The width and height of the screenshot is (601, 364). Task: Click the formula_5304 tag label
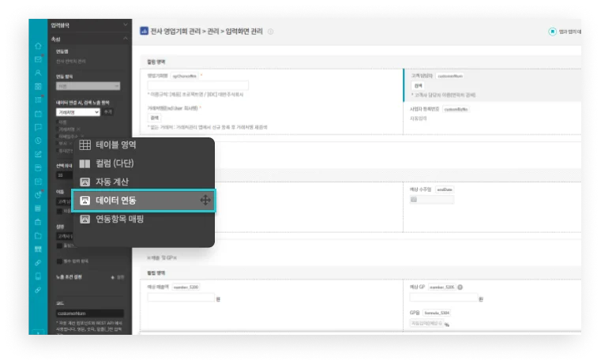coord(437,313)
